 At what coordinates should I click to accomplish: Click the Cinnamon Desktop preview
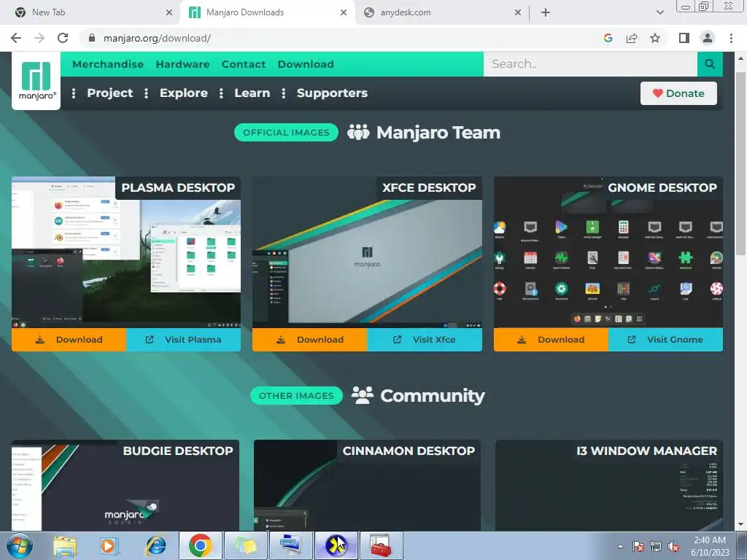pyautogui.click(x=368, y=485)
